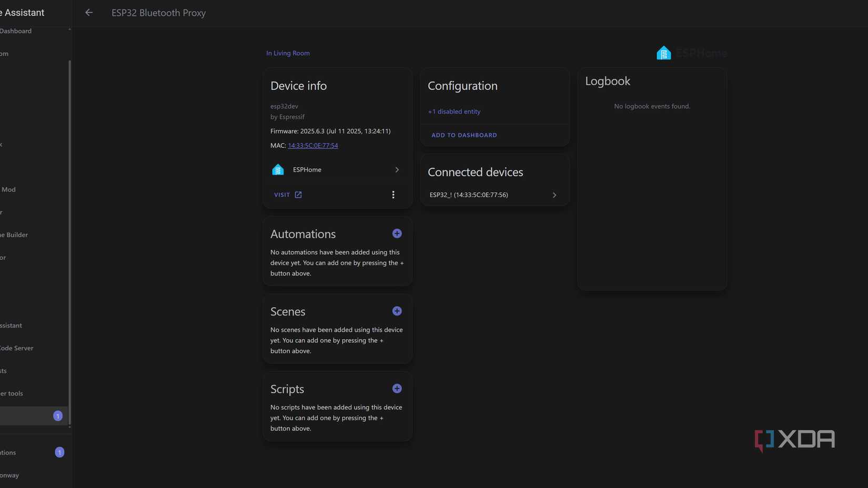Image resolution: width=868 pixels, height=488 pixels.
Task: Click ADD TO DASHBOARD button
Action: click(x=464, y=135)
